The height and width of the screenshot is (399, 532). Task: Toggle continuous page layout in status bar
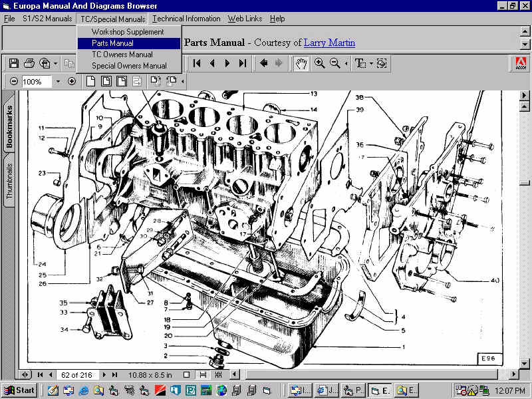203,375
